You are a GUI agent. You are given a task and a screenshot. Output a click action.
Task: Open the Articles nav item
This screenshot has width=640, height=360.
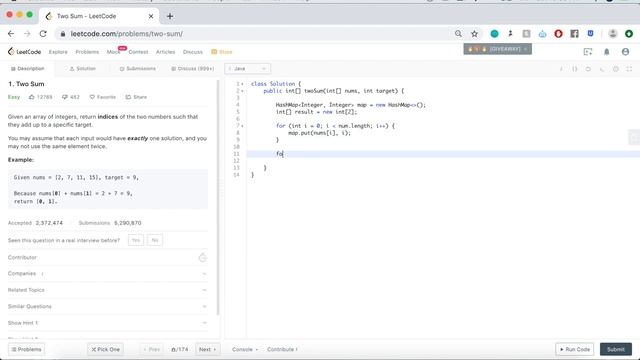(x=165, y=52)
